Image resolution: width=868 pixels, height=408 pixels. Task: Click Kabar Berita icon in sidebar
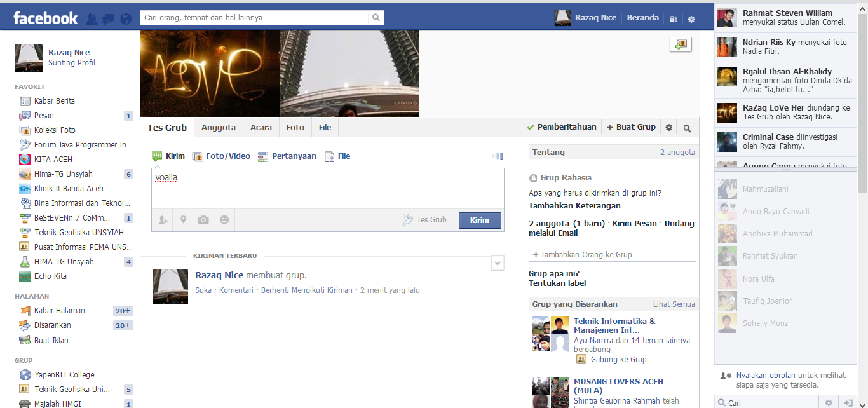pyautogui.click(x=25, y=101)
